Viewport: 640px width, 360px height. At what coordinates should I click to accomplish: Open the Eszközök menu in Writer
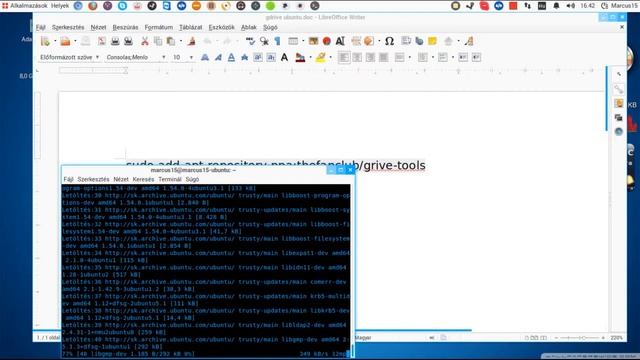click(x=222, y=27)
